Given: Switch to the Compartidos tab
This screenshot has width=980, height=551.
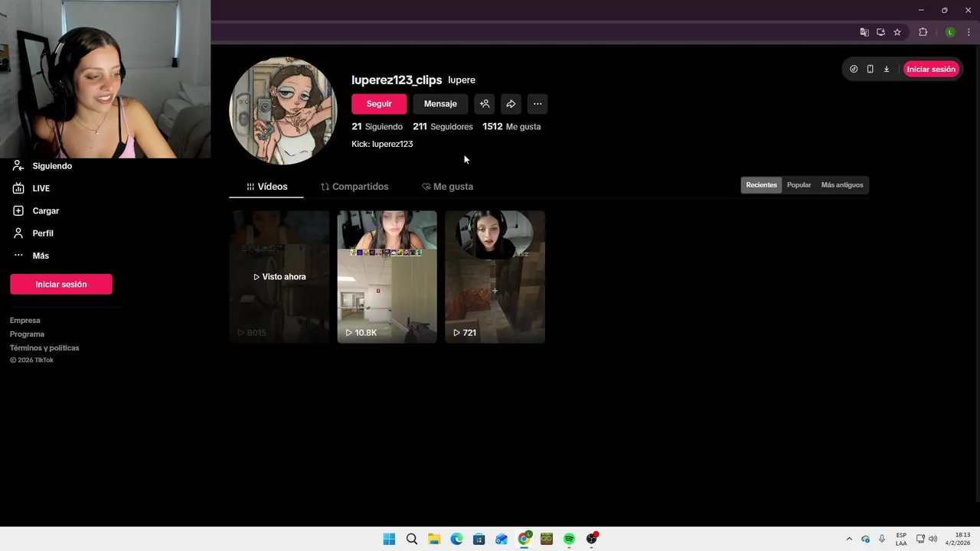Looking at the screenshot, I should click(x=354, y=187).
